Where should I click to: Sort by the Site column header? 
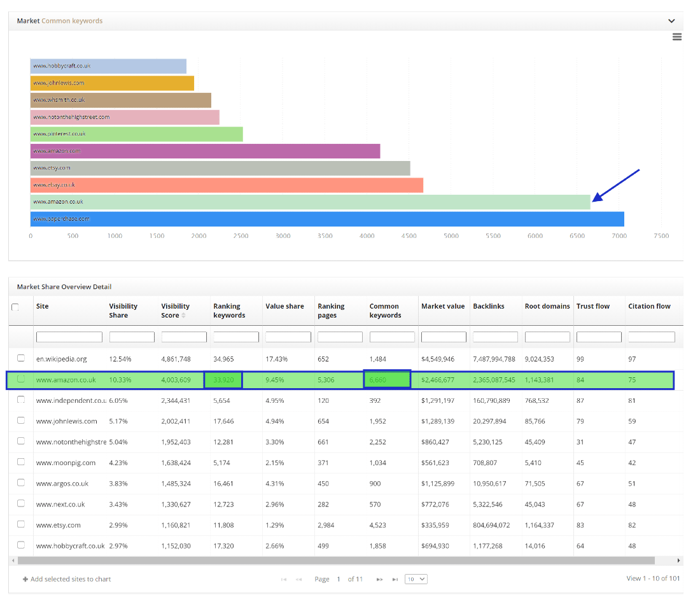43,306
